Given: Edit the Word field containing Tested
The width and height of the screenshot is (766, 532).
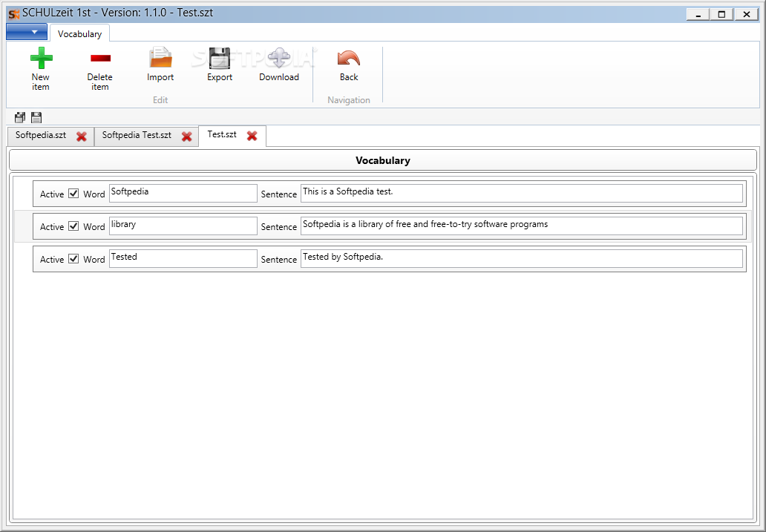Looking at the screenshot, I should click(x=183, y=258).
